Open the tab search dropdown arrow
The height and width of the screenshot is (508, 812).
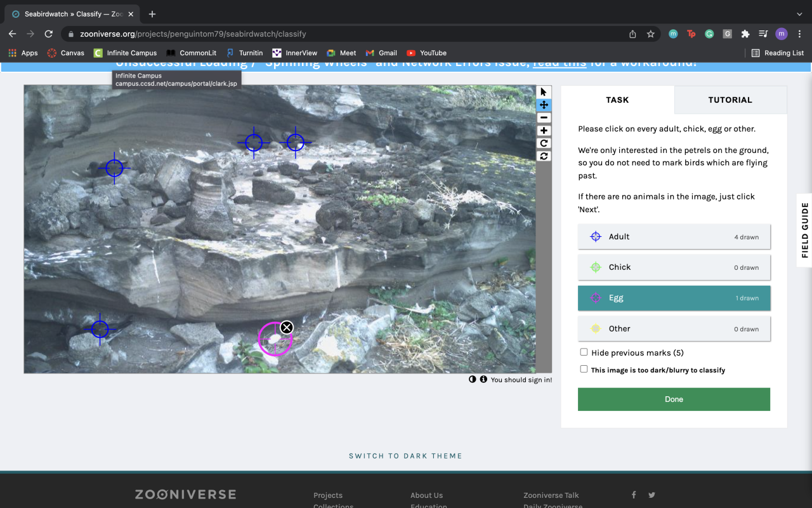(799, 14)
